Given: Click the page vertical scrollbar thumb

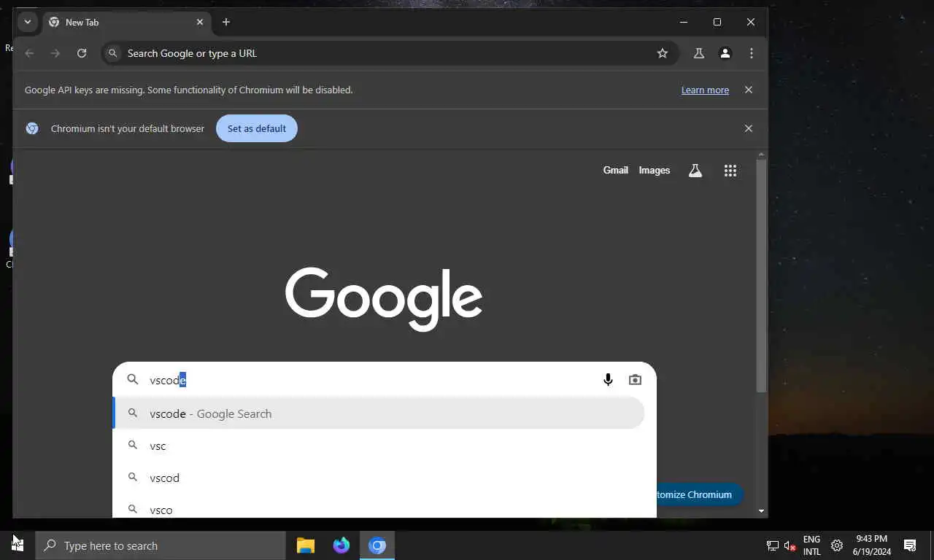Looking at the screenshot, I should pos(762,276).
